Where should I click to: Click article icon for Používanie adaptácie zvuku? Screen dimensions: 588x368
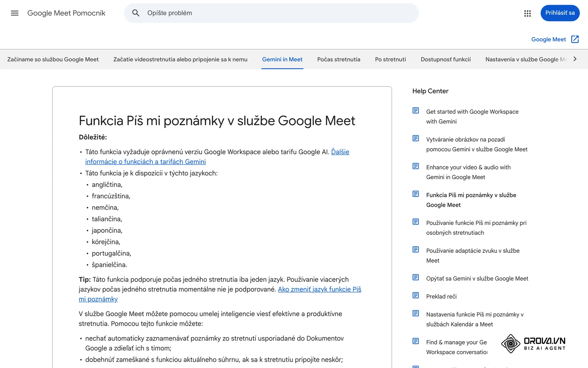click(x=416, y=250)
